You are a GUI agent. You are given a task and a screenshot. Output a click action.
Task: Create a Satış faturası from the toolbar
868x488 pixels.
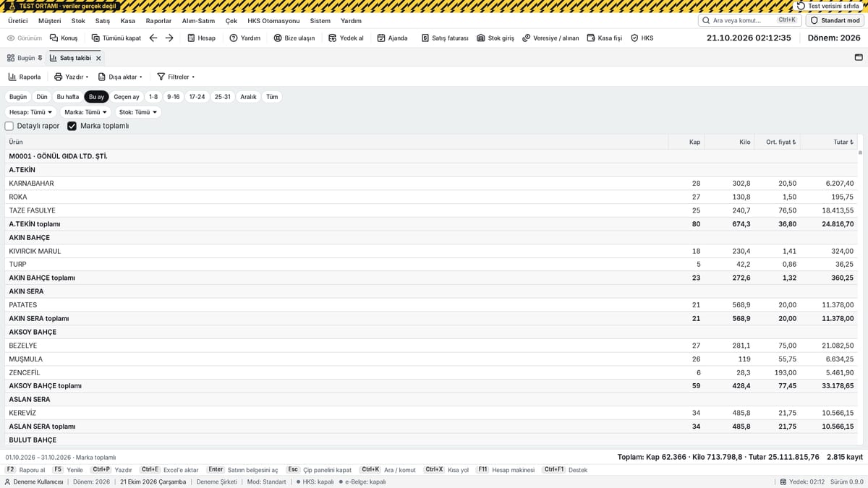444,38
